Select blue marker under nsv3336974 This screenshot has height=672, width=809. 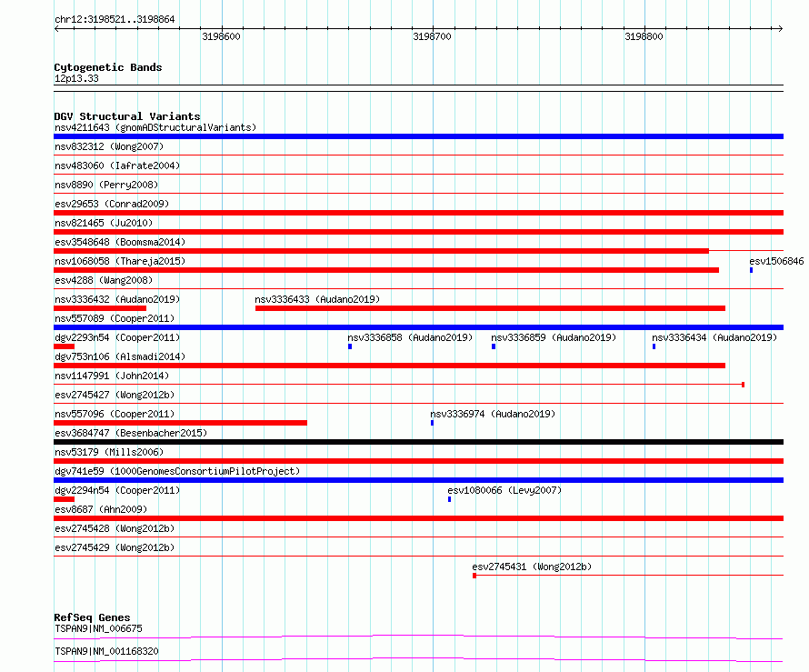point(432,423)
